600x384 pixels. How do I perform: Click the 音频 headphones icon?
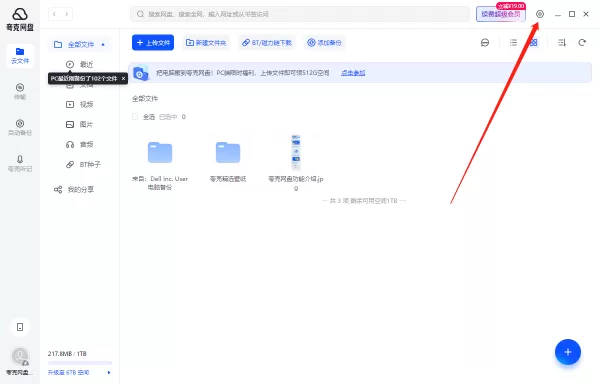pos(70,144)
